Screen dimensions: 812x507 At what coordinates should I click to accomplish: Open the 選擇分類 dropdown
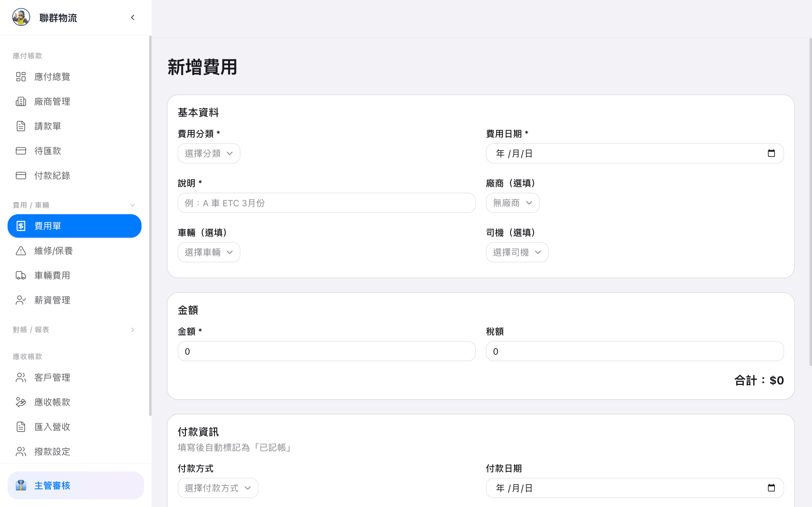coord(209,154)
